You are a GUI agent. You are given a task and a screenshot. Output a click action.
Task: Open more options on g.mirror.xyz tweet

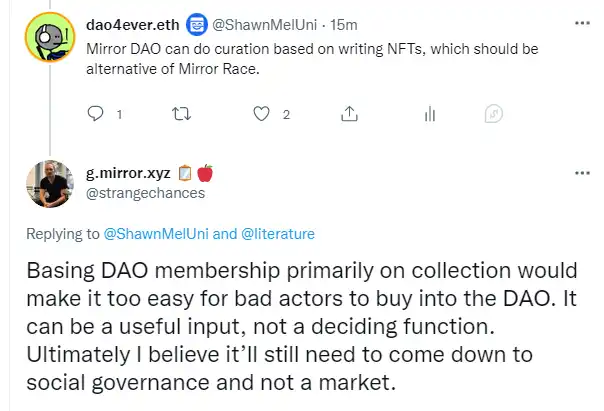(x=582, y=173)
